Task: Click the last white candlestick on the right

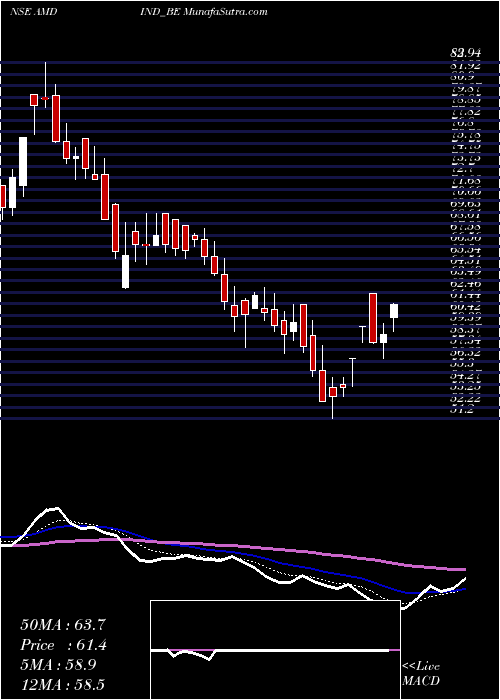Action: [394, 311]
